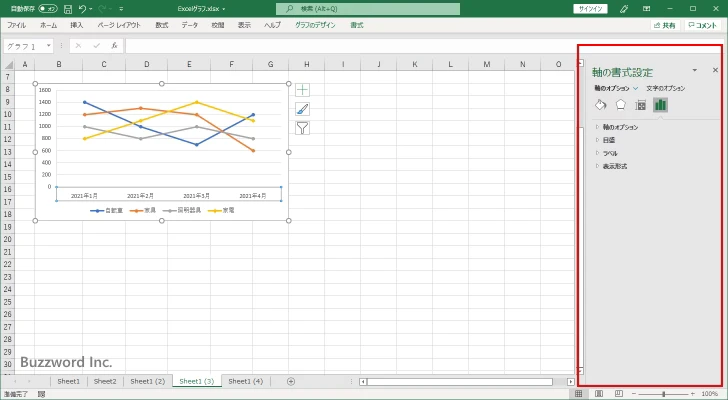Open the 軸のオプション dropdown chevron

[636, 88]
